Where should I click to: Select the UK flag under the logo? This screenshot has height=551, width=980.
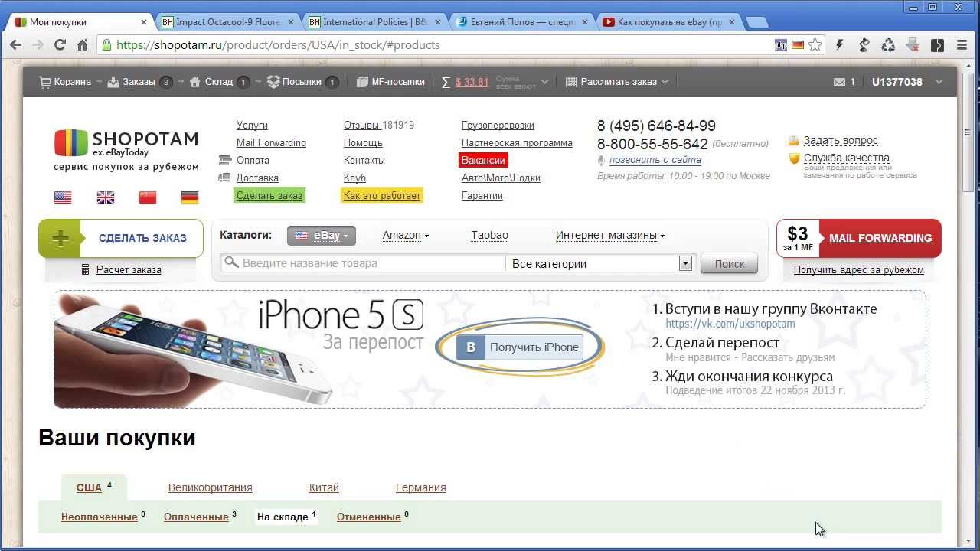[x=106, y=197]
